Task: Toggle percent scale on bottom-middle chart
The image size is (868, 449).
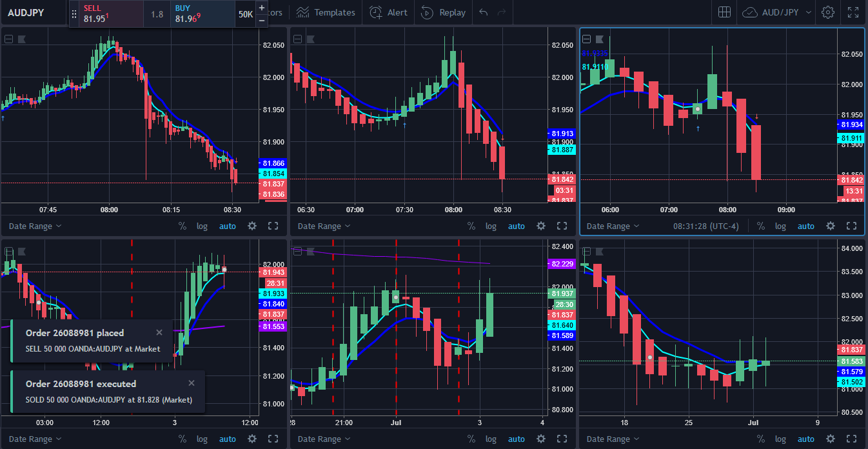Action: coord(471,439)
